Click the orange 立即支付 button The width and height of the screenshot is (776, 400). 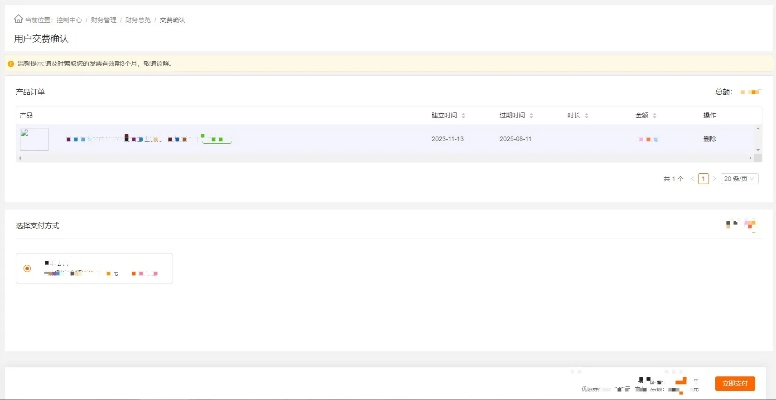tap(734, 384)
